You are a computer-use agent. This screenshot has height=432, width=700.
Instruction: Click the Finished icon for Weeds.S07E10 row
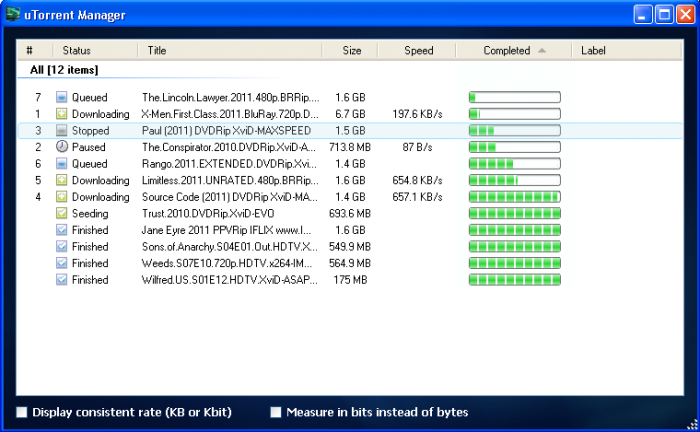point(62,263)
